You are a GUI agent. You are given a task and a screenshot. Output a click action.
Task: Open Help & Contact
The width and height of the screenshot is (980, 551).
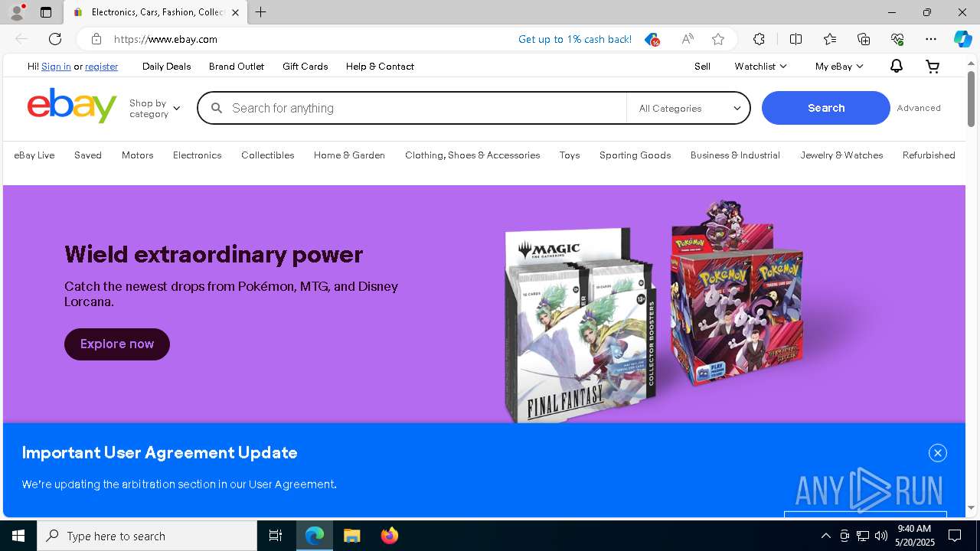pos(380,67)
